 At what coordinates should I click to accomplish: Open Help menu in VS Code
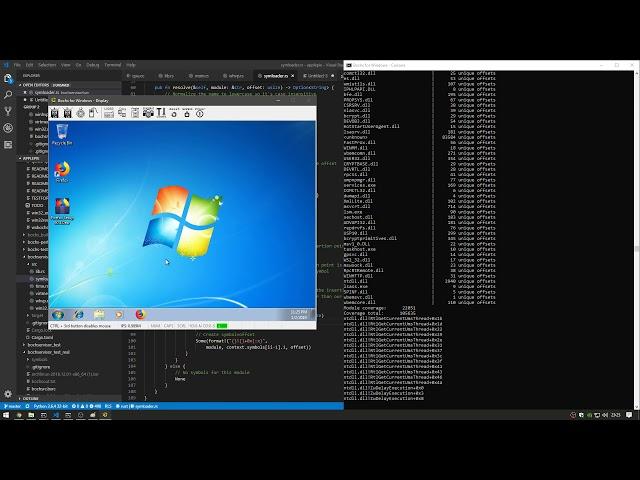[131, 65]
